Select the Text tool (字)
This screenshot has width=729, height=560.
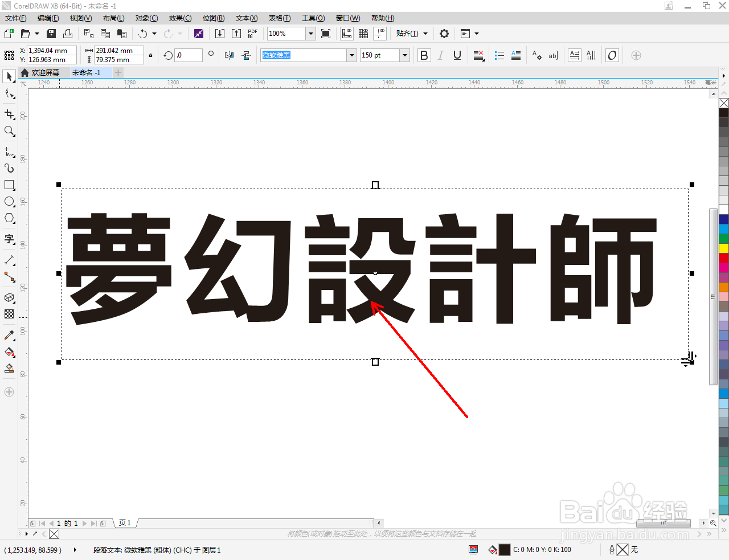click(9, 239)
